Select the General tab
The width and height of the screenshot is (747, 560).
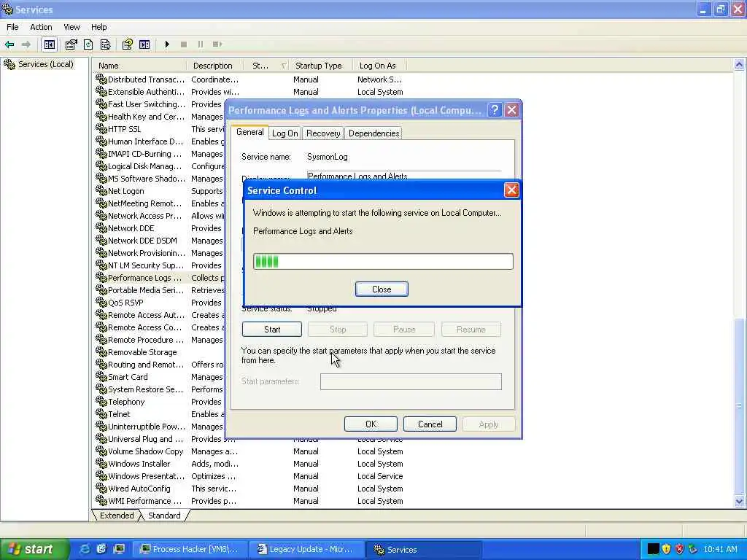(249, 133)
